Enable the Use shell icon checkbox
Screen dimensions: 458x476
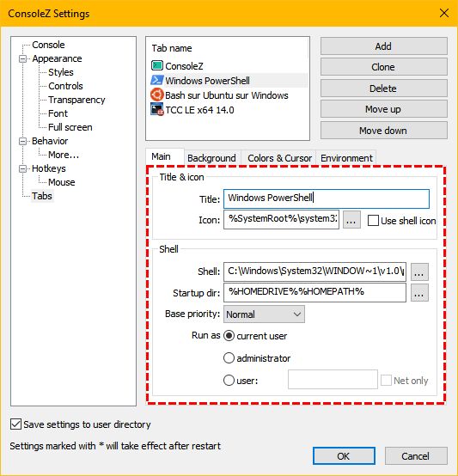(373, 221)
